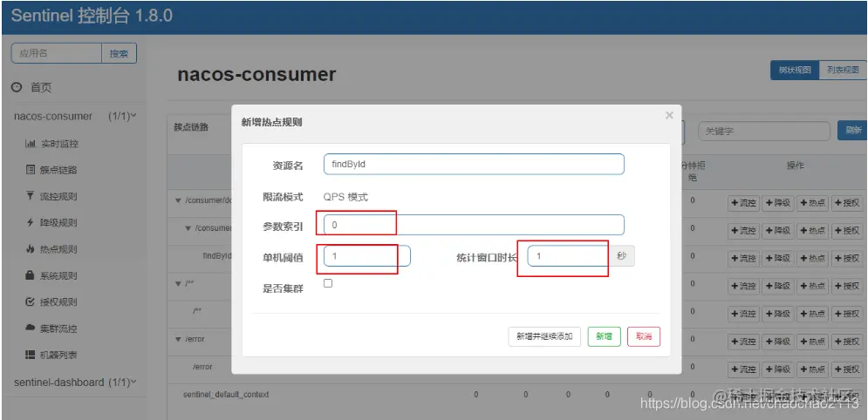The height and width of the screenshot is (420, 868).
Task: Open 热点规则 fire icon in sidebar
Action: (31, 248)
